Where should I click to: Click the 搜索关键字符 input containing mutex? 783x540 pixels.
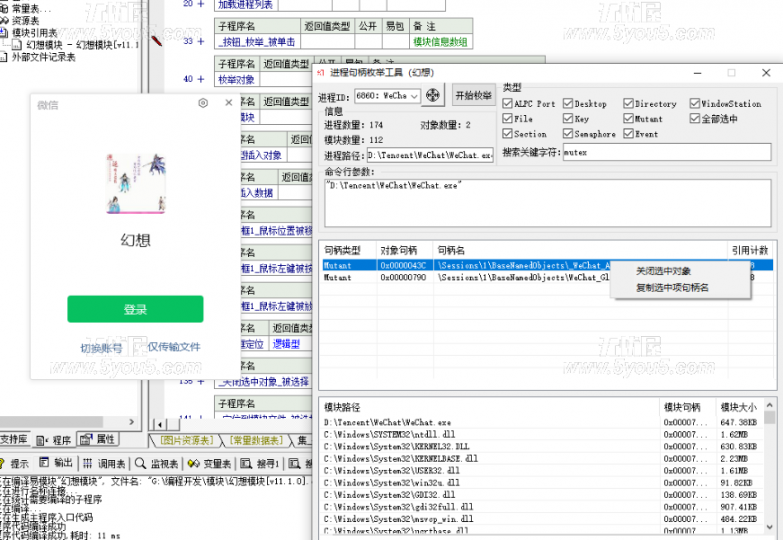pyautogui.click(x=667, y=152)
